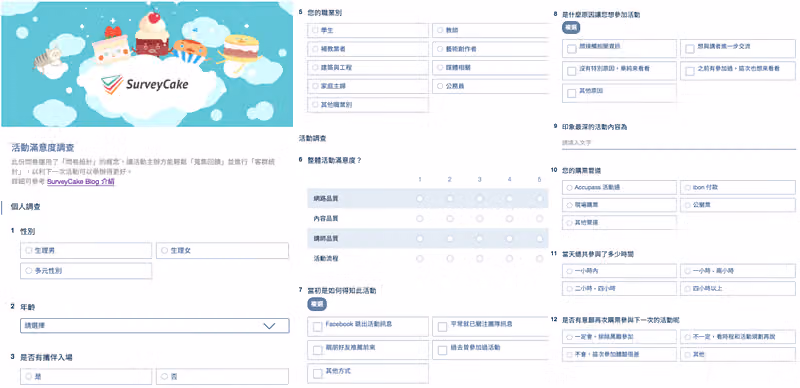
Task: Check 其他方式 under question 7
Action: tap(318, 374)
